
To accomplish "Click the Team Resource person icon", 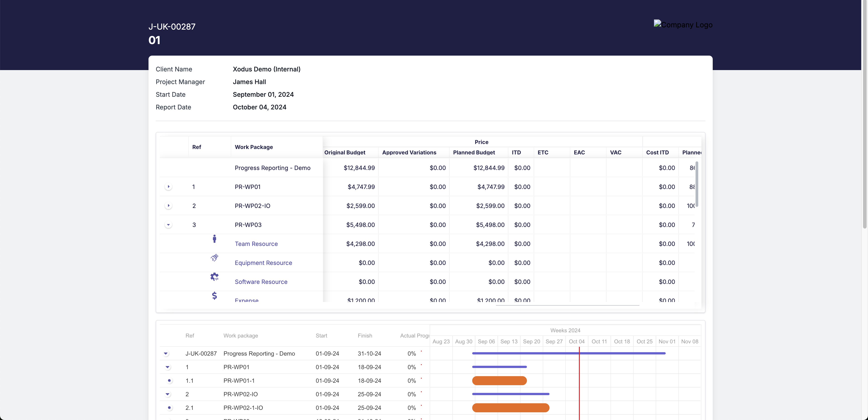I will [x=214, y=239].
